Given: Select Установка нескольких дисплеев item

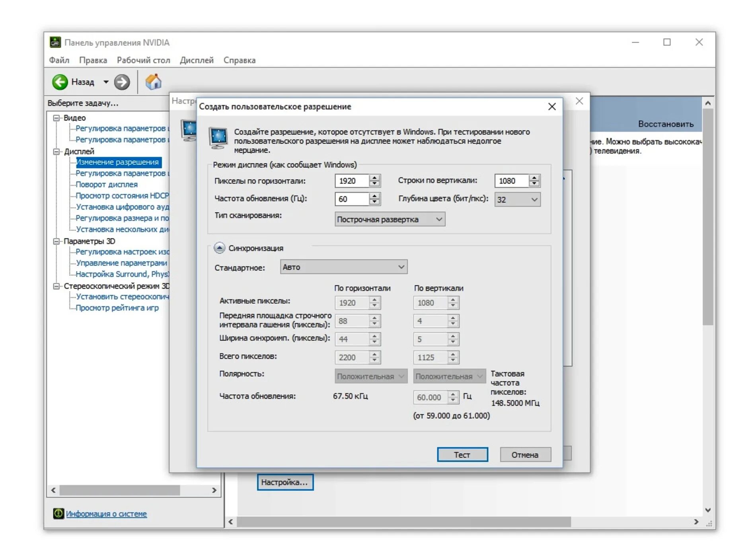Looking at the screenshot, I should pyautogui.click(x=122, y=229).
